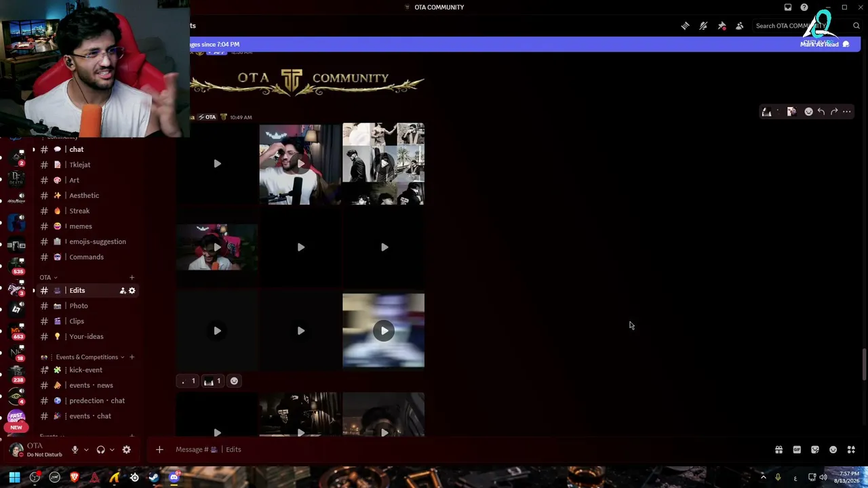
Task: Reply to the hovered message
Action: [x=821, y=112]
